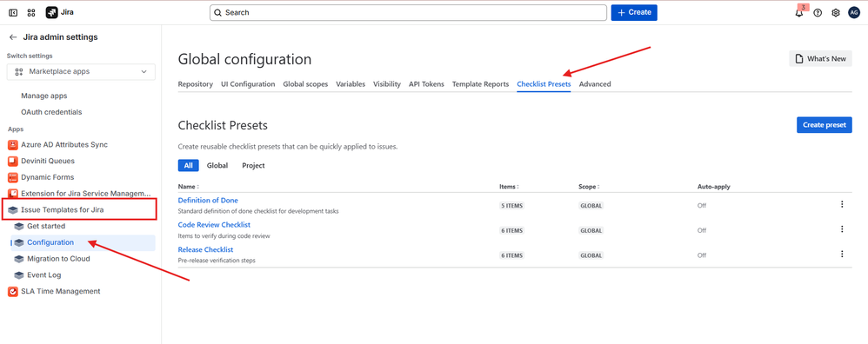Image resolution: width=868 pixels, height=344 pixels.
Task: Click the Dynamic Forms app icon
Action: [13, 177]
